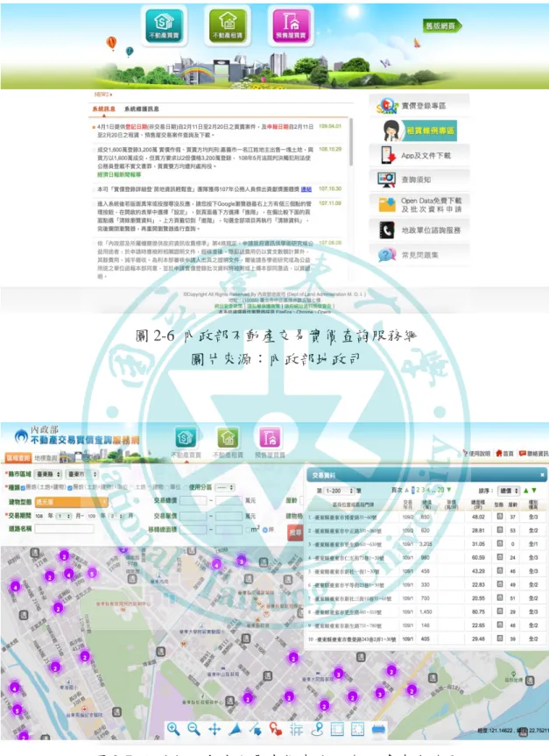Open the 臺東市 district dropdown
This screenshot has width=549, height=756.
pos(82,475)
